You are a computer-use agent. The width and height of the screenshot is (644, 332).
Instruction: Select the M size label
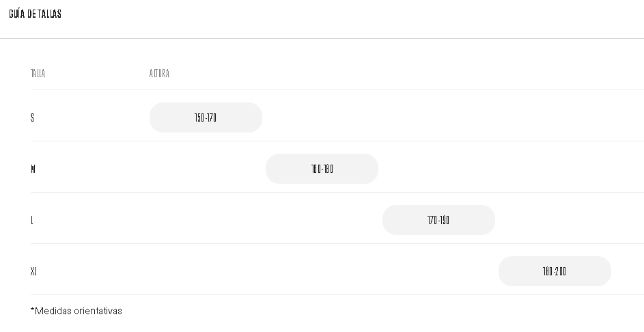click(33, 169)
